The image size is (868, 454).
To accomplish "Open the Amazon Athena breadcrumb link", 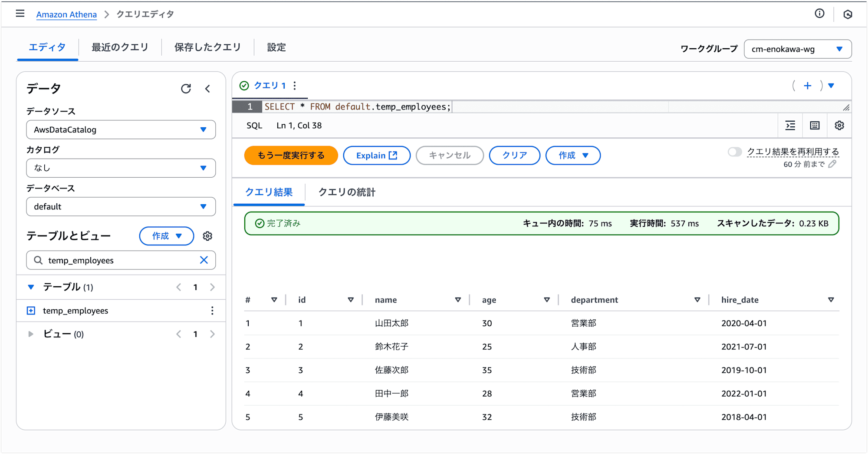I will pos(66,14).
